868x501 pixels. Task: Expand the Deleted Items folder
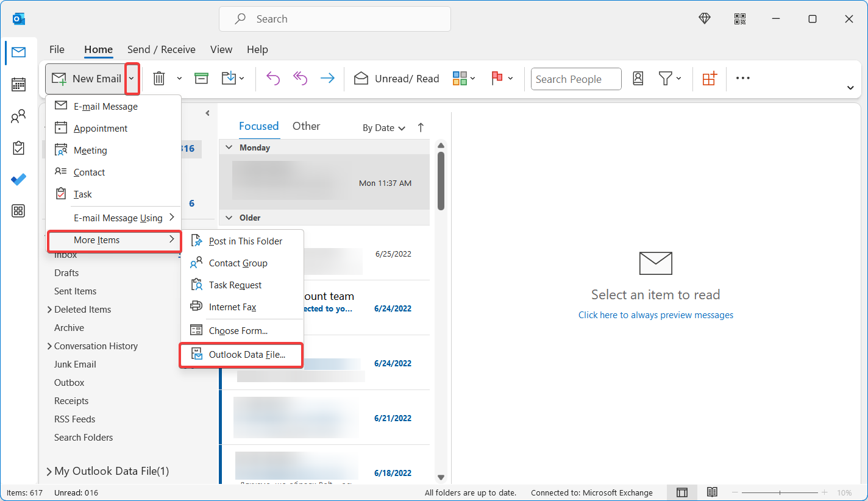(x=49, y=310)
